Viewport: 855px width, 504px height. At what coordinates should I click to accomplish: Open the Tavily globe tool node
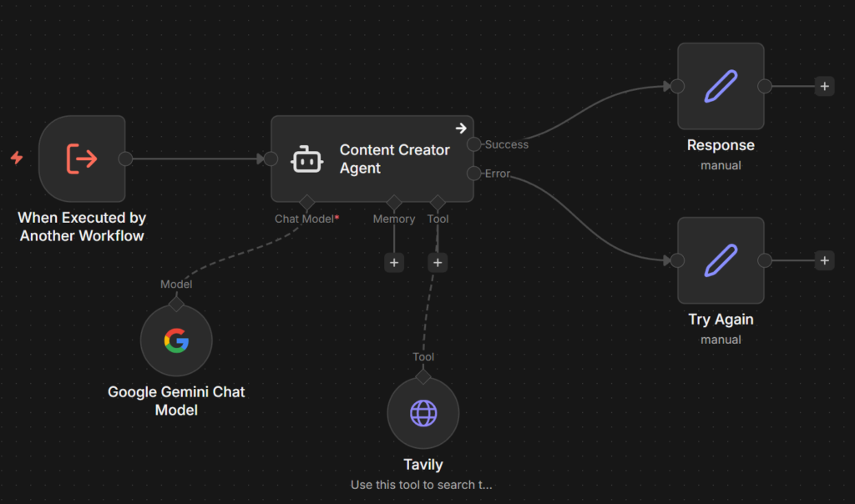click(423, 413)
